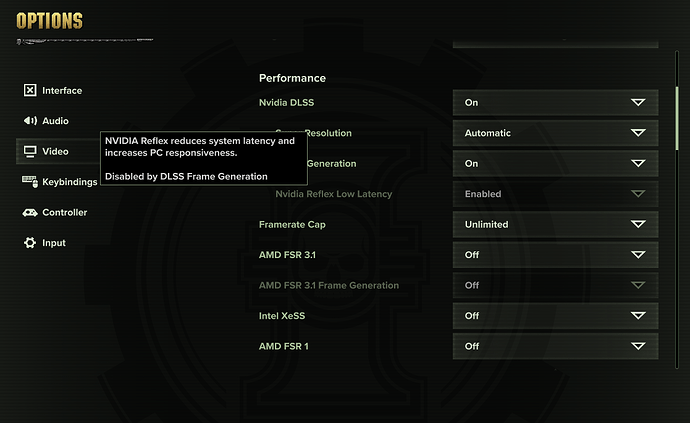Click the Input gear icon

tap(30, 243)
